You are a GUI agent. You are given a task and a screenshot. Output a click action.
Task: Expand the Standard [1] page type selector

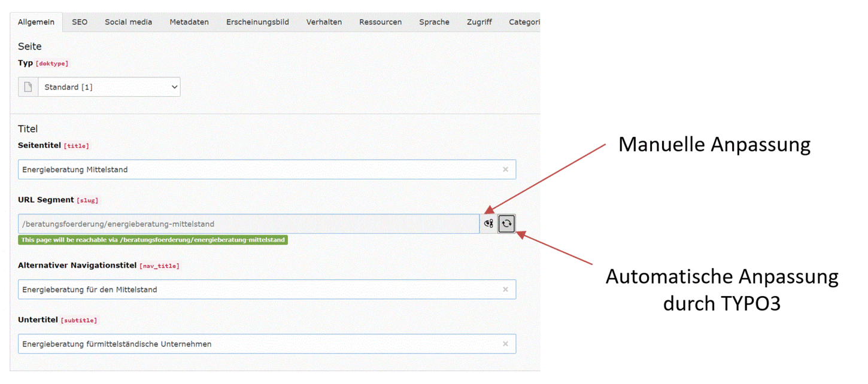coord(109,87)
